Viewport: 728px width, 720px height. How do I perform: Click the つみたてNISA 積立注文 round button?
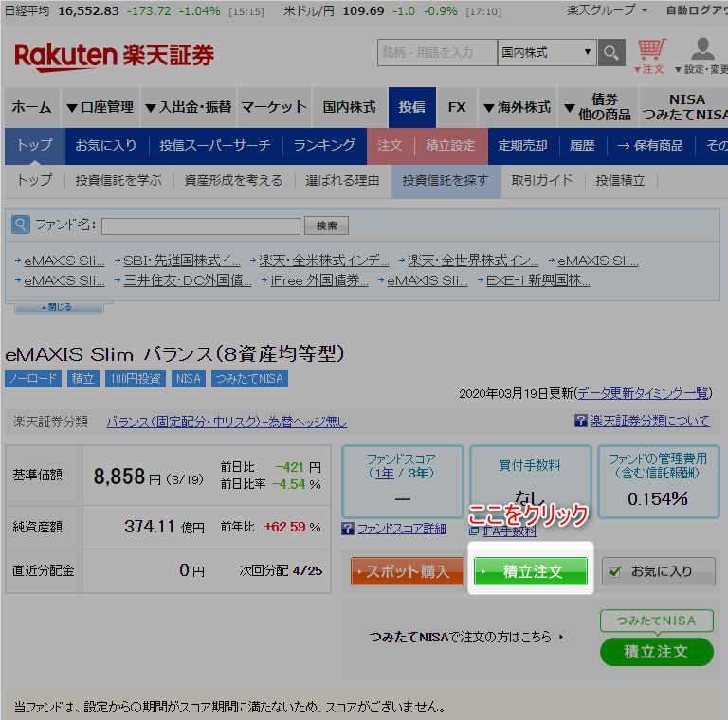tap(657, 652)
